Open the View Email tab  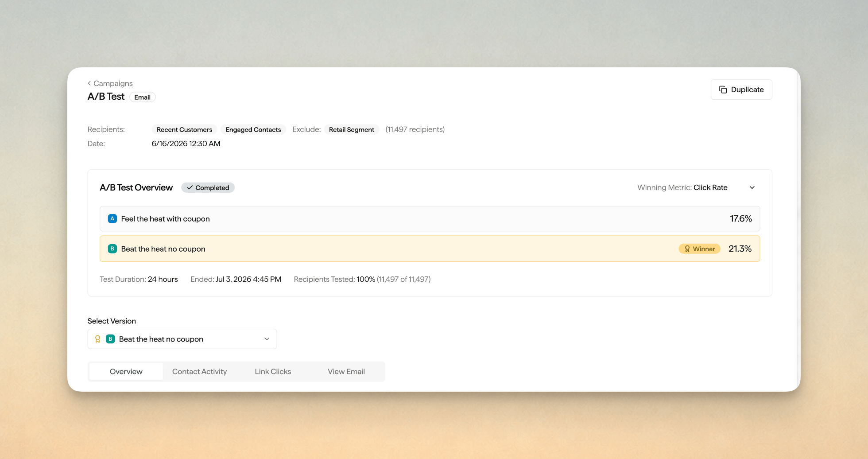[x=346, y=371]
